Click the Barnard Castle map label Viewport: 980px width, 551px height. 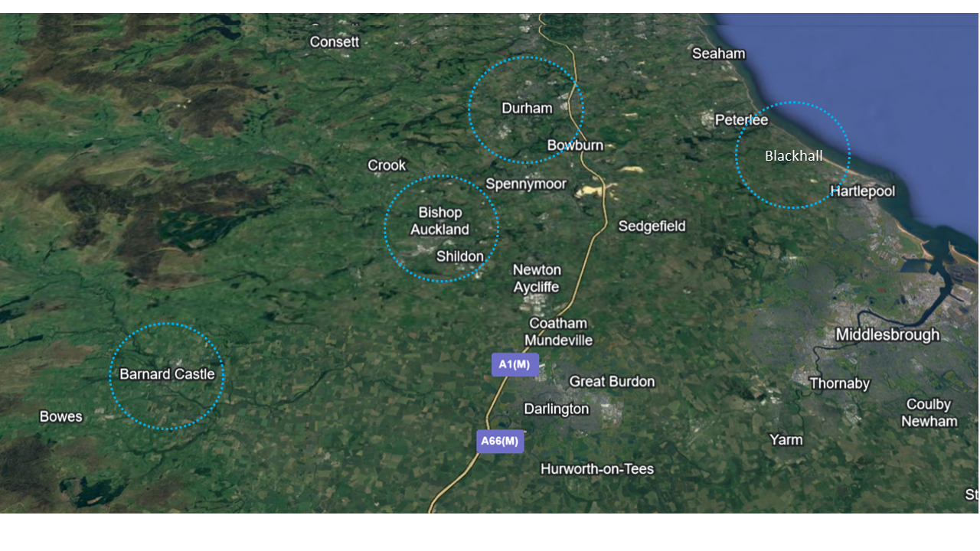[x=168, y=375]
